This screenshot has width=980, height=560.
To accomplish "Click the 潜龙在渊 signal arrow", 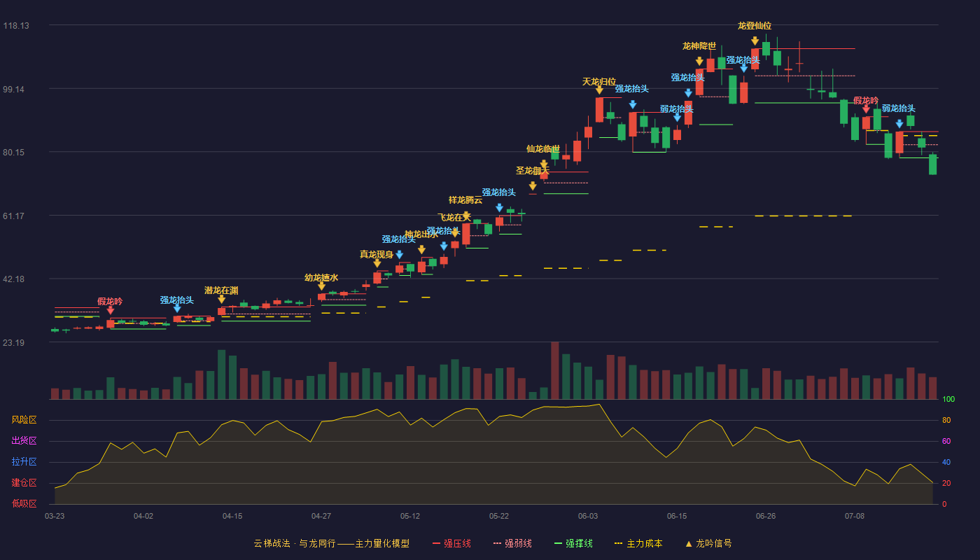I will click(x=222, y=300).
